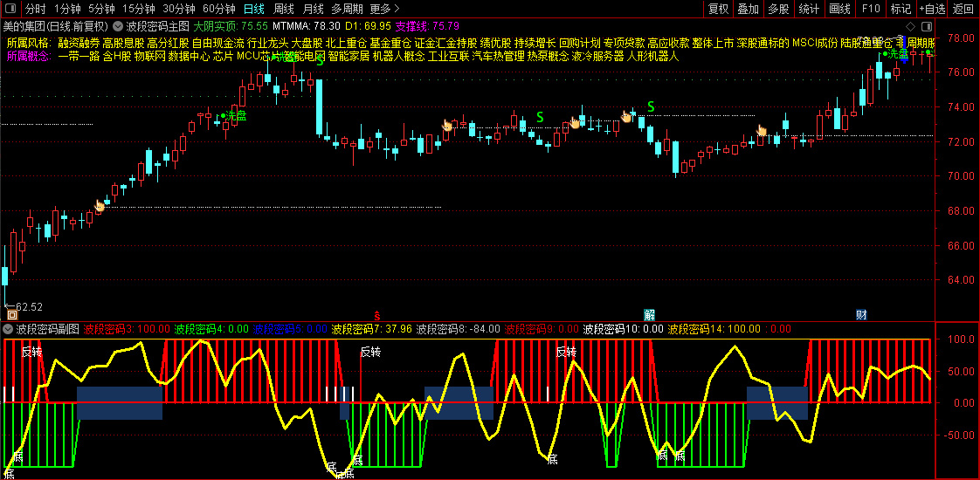This screenshot has height=480, width=980.
Task: Switch to 15分钟 period
Action: (139, 9)
